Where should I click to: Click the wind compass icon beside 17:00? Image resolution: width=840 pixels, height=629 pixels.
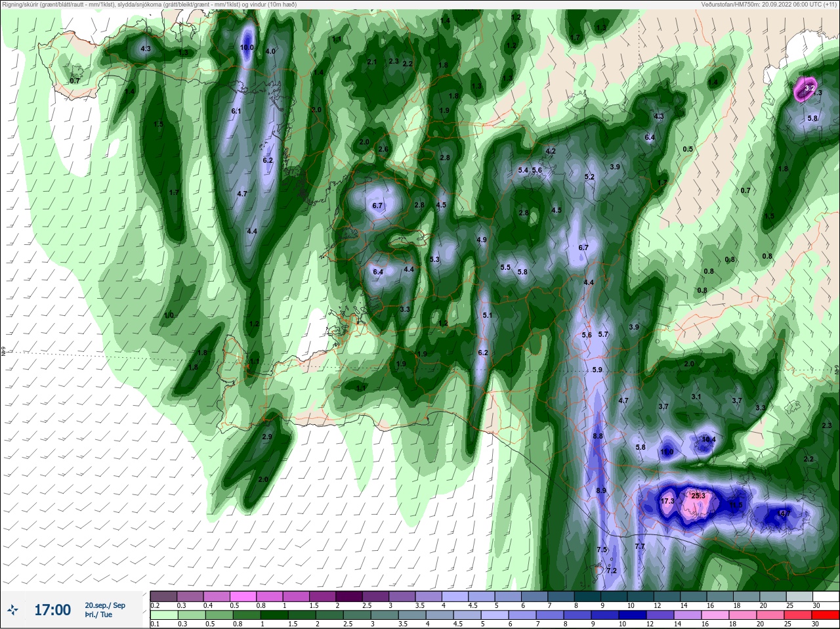pos(12,610)
